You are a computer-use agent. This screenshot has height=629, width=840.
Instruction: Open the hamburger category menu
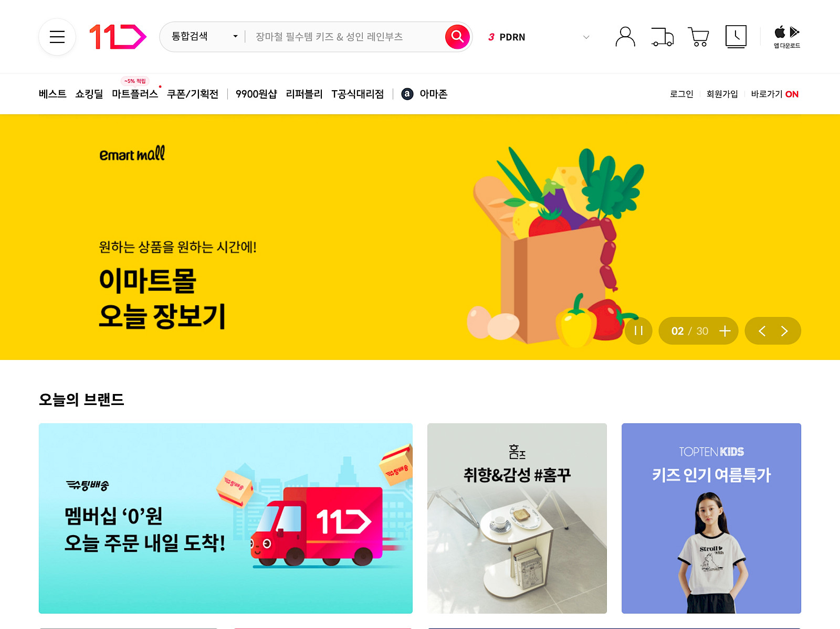tap(57, 37)
